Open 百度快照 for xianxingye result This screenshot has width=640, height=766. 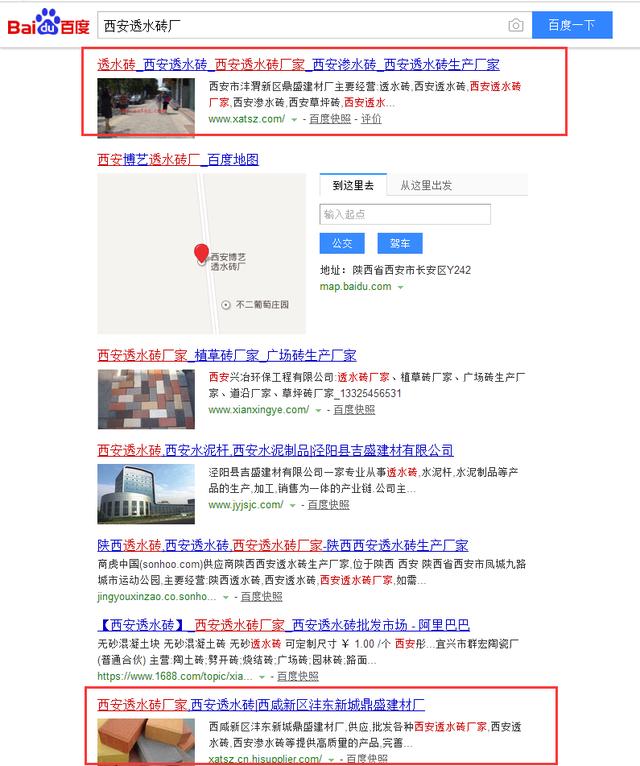point(354,410)
